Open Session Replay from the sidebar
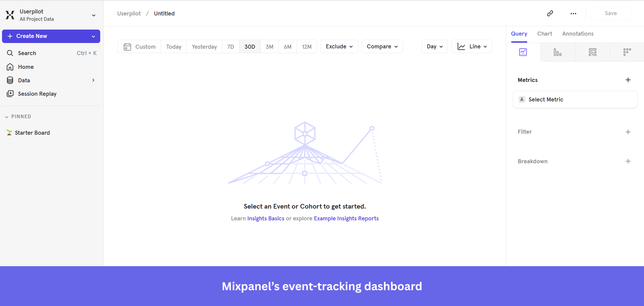The height and width of the screenshot is (306, 644). [37, 94]
